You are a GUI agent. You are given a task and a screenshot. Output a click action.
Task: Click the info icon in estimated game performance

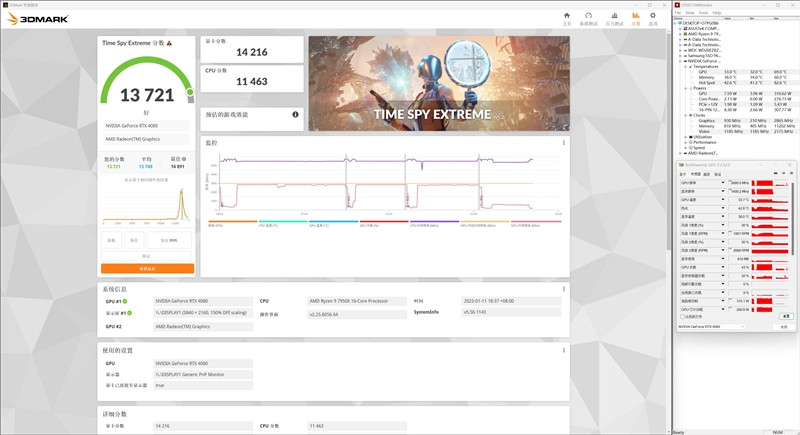click(295, 115)
